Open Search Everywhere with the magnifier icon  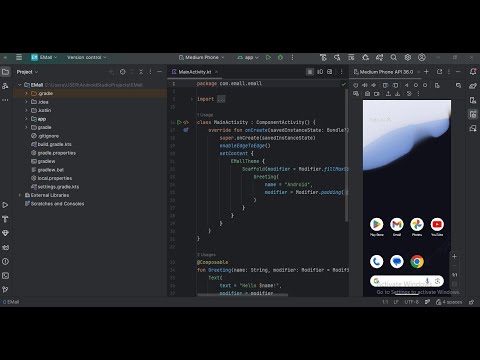point(394,57)
